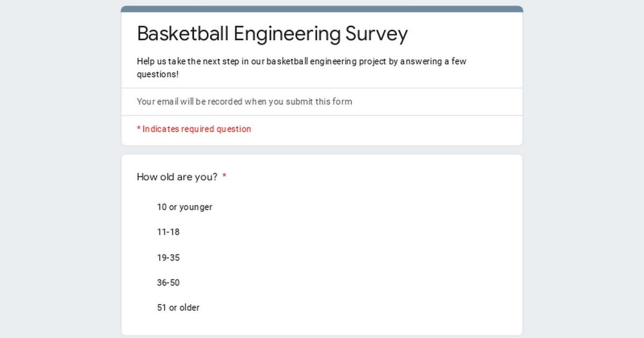Click the email recording notice
Viewport: 644px width, 338px height.
pos(245,101)
